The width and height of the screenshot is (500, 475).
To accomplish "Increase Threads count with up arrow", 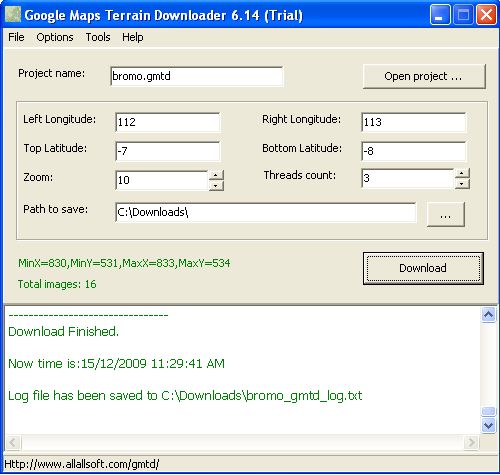I will [x=462, y=173].
